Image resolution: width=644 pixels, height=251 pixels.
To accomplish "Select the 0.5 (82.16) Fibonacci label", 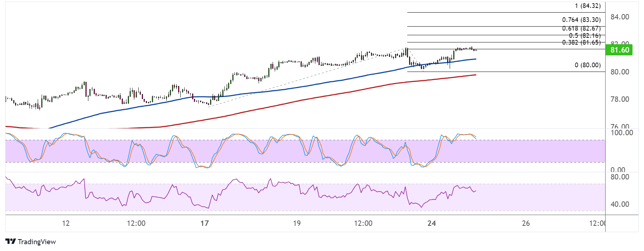I will [x=585, y=36].
